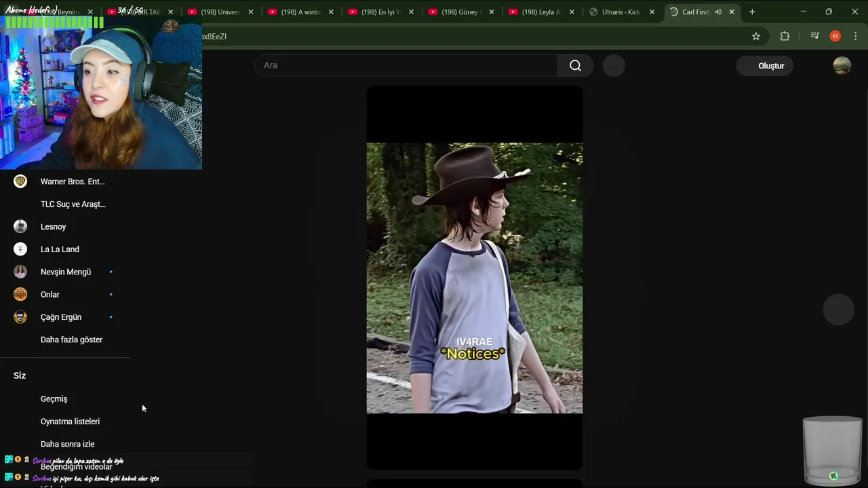The width and height of the screenshot is (868, 488).
Task: Open the YouTube account avatar menu
Action: click(x=842, y=66)
